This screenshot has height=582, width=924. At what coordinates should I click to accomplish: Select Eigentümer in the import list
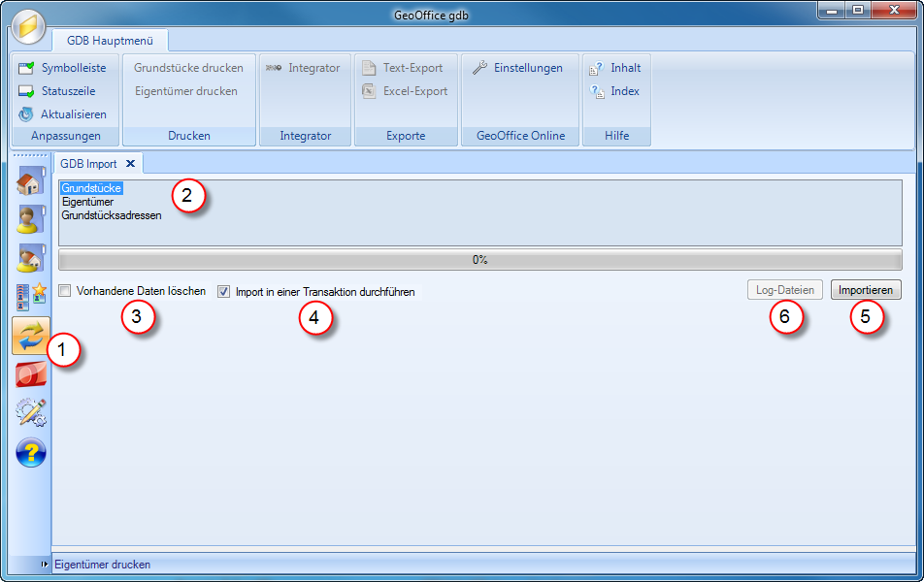tap(87, 202)
